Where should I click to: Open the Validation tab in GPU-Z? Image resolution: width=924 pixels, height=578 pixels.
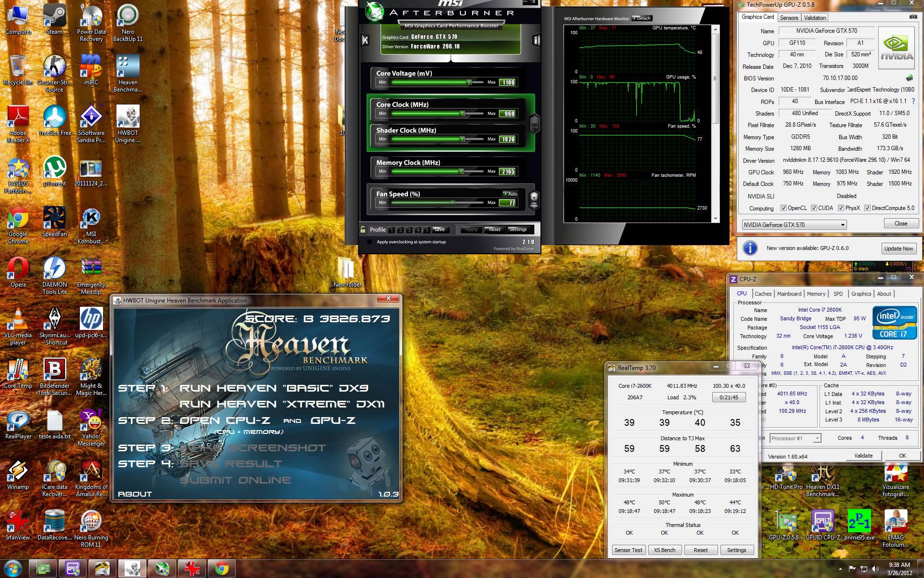(x=815, y=18)
